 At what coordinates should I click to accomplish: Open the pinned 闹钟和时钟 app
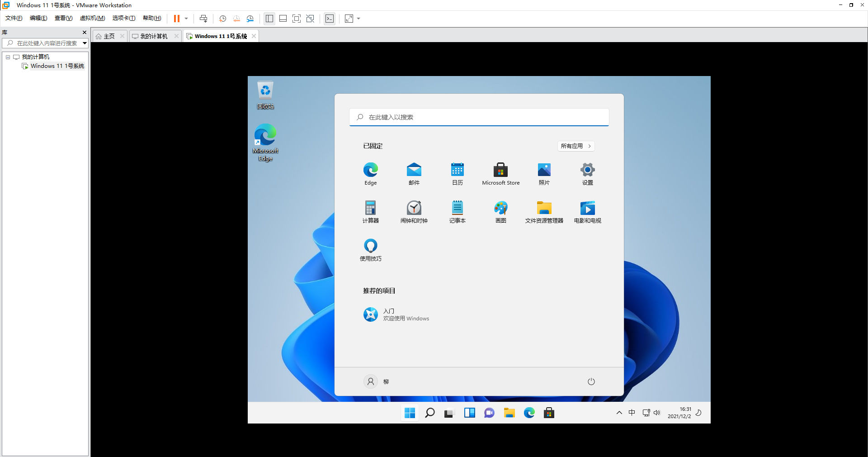point(414,212)
